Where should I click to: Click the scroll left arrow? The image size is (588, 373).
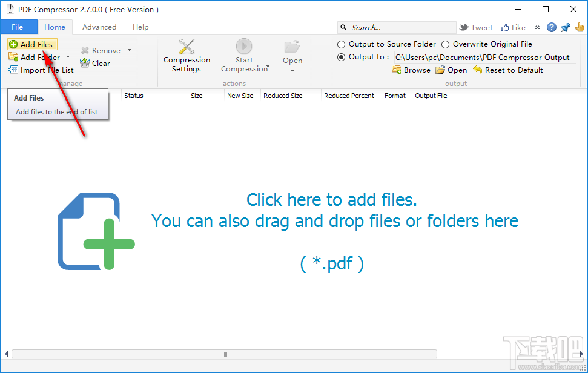[6, 354]
